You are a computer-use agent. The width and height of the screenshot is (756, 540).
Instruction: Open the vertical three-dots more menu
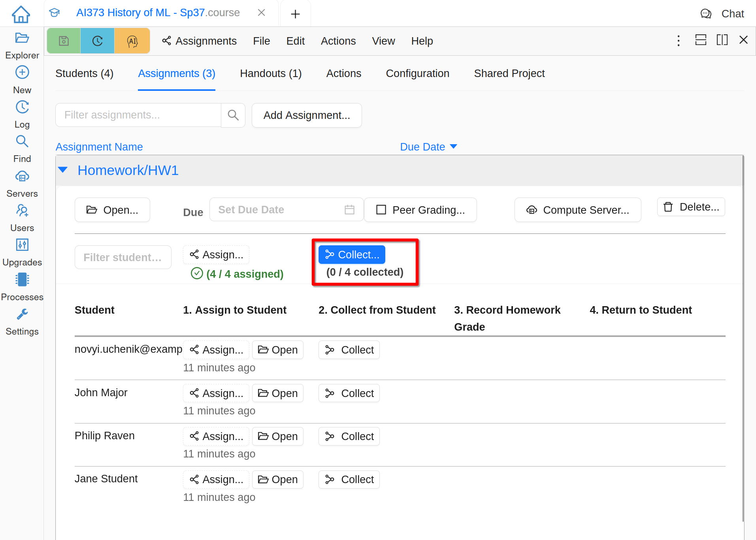(x=679, y=41)
